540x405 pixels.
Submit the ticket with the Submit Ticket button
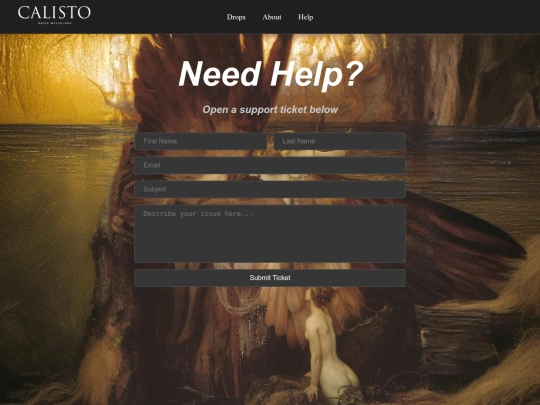[270, 278]
